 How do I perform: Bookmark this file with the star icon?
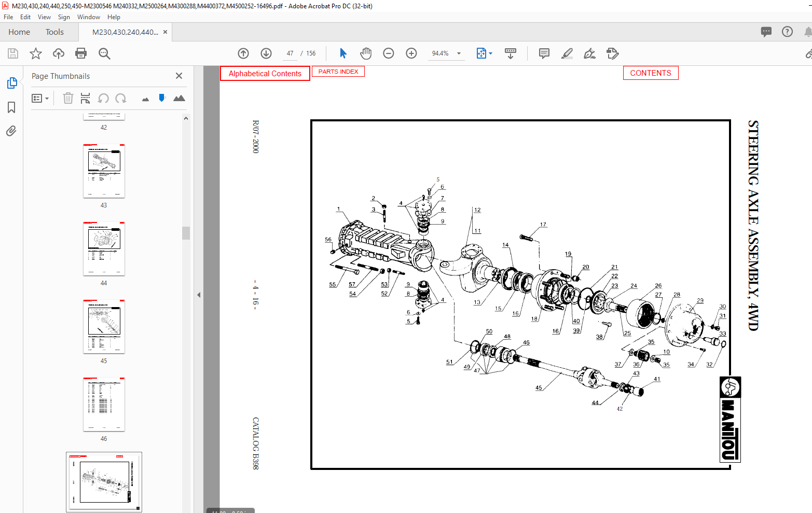36,53
